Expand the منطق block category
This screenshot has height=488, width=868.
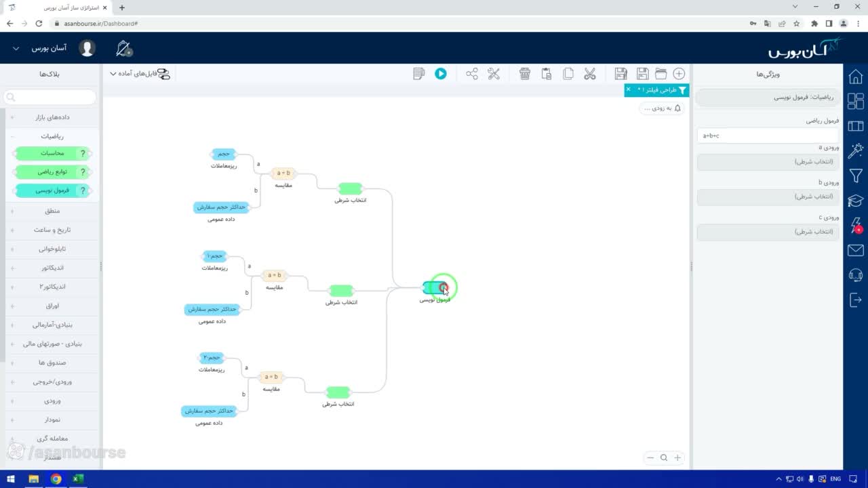click(52, 211)
